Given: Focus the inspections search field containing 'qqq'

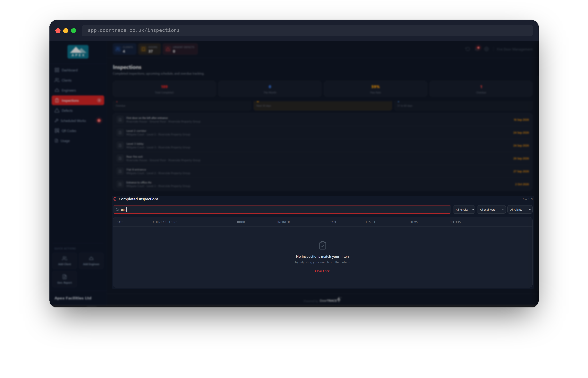Looking at the screenshot, I should (x=282, y=210).
